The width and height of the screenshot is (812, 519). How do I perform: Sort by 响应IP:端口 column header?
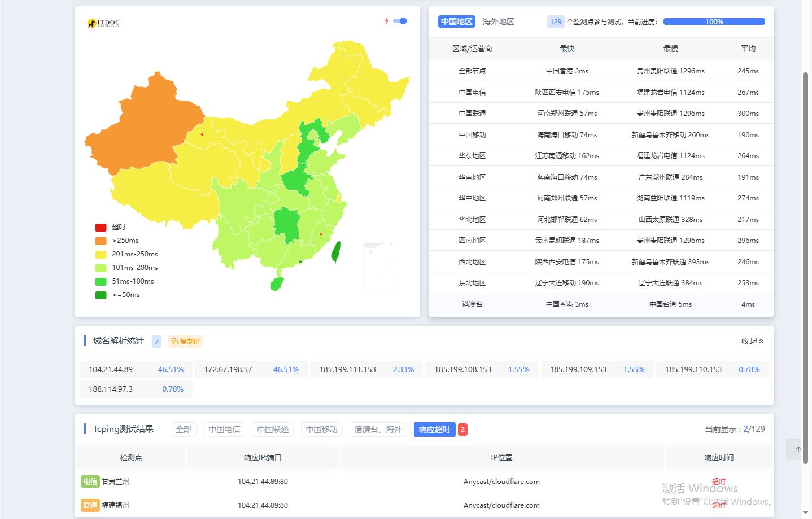(263, 457)
